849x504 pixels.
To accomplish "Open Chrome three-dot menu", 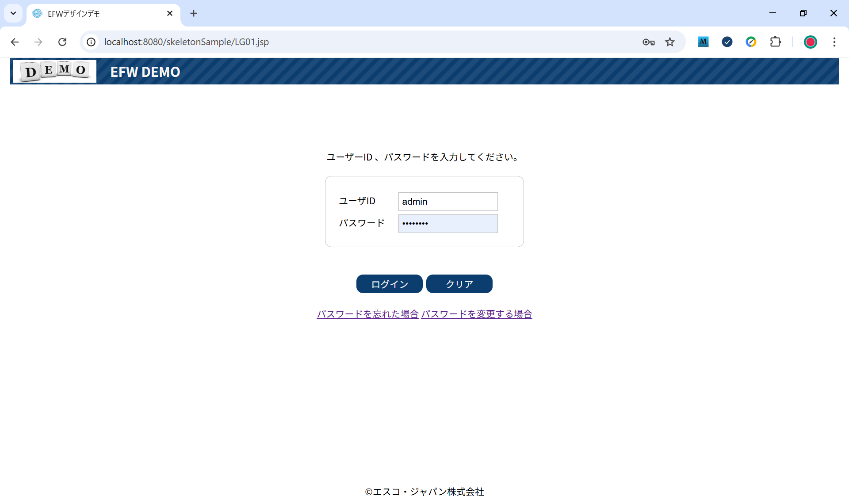I will point(834,42).
